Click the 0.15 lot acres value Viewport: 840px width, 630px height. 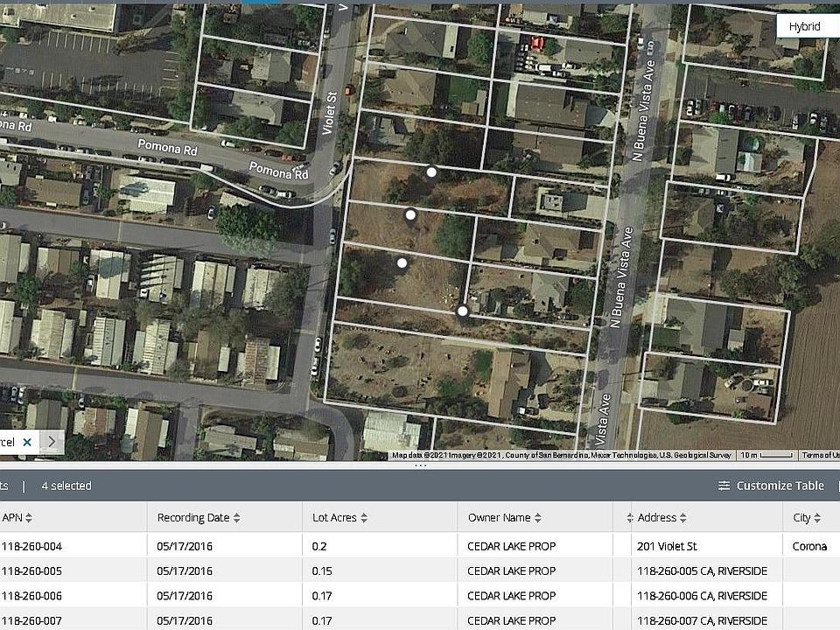[322, 571]
